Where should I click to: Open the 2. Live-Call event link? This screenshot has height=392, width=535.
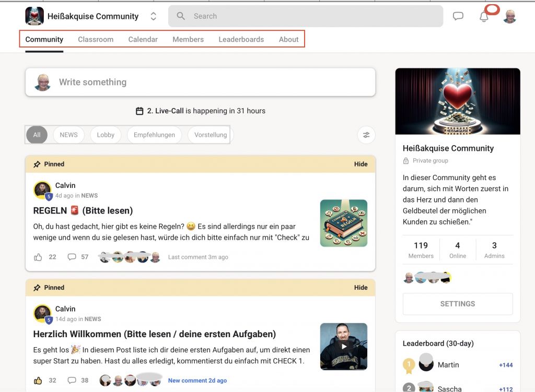[x=165, y=111]
